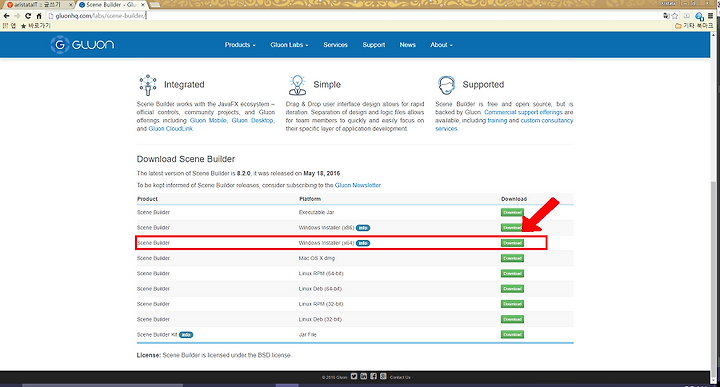Download the Scene Builder Kit Jar File

(512, 334)
